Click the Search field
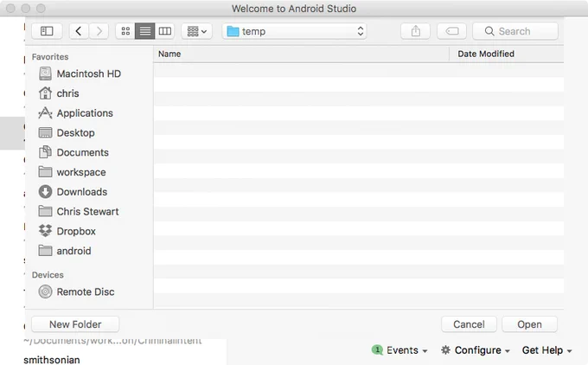588x365 pixels. point(515,31)
